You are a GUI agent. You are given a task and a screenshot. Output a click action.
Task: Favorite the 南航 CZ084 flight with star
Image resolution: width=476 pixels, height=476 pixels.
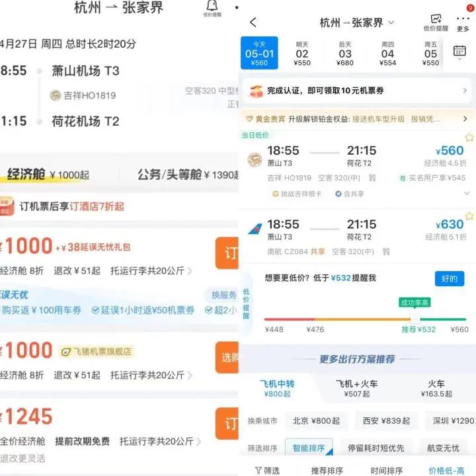(x=469, y=216)
